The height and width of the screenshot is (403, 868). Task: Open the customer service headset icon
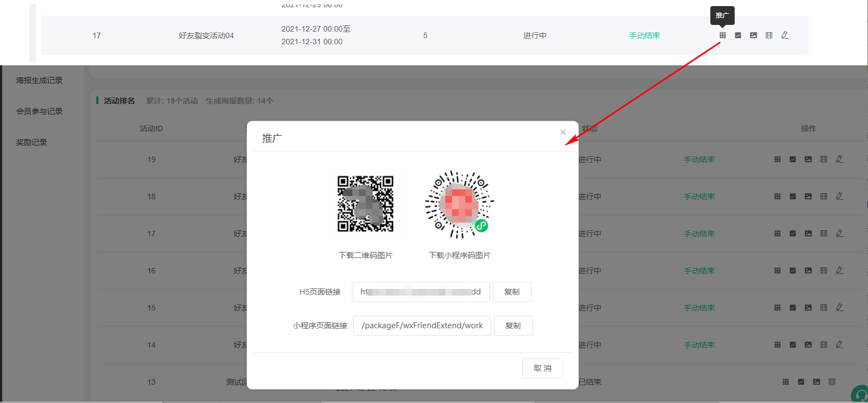[860, 394]
